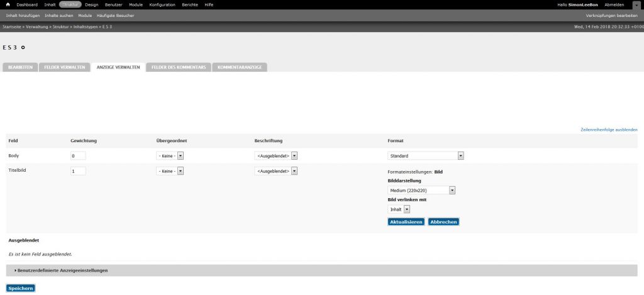Click the Abmelden link
The height and width of the screenshot is (295, 644).
[x=614, y=4]
